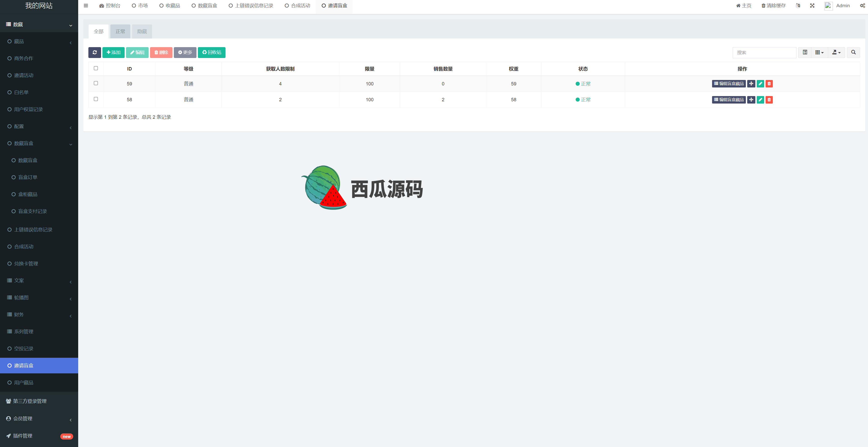Image resolution: width=868 pixels, height=447 pixels.
Task: Open the 数藏盲盒 top tab
Action: 204,6
